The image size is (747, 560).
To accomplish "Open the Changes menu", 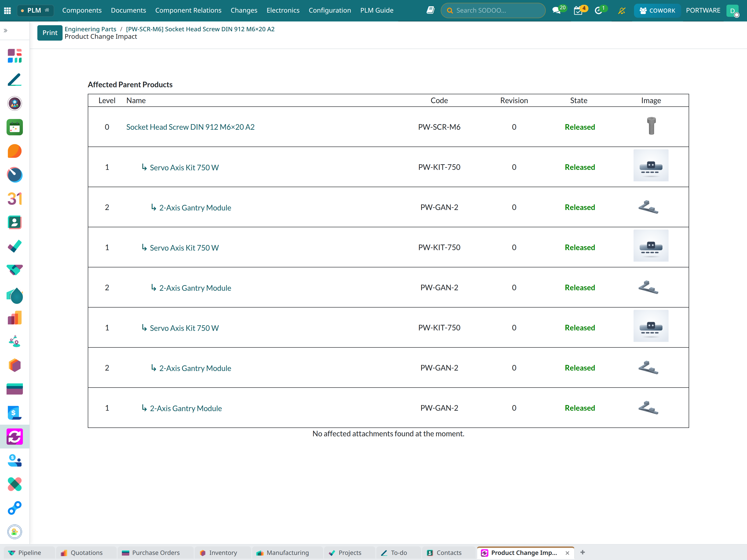I will pyautogui.click(x=244, y=10).
